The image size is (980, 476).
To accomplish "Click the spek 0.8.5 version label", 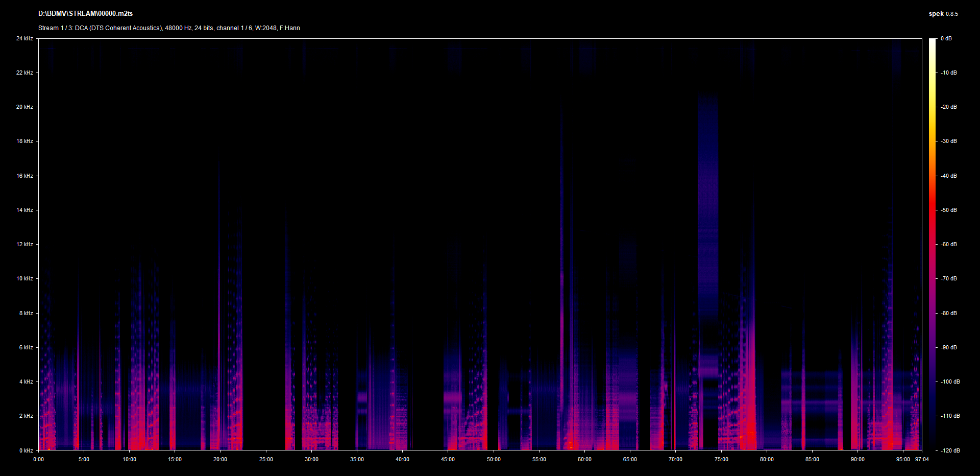I will [x=943, y=14].
